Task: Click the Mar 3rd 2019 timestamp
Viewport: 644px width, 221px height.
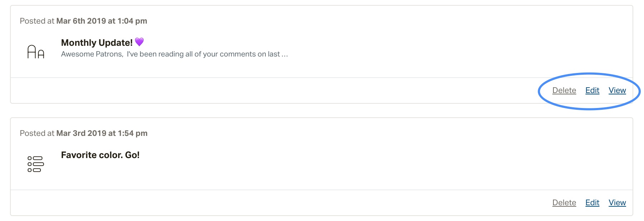Action: tap(102, 133)
